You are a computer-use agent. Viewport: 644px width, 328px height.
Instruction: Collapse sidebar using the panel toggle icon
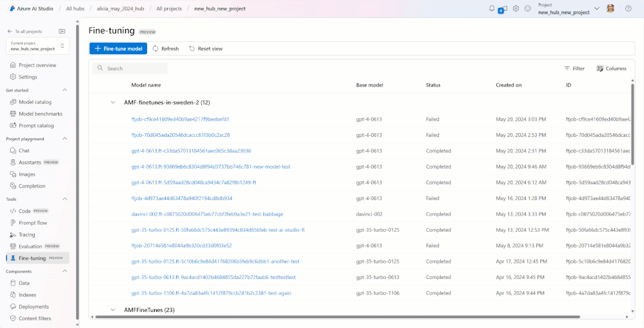click(x=62, y=31)
